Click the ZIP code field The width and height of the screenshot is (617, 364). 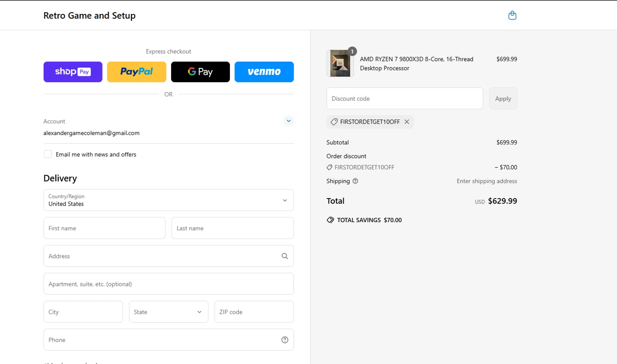[x=254, y=312]
